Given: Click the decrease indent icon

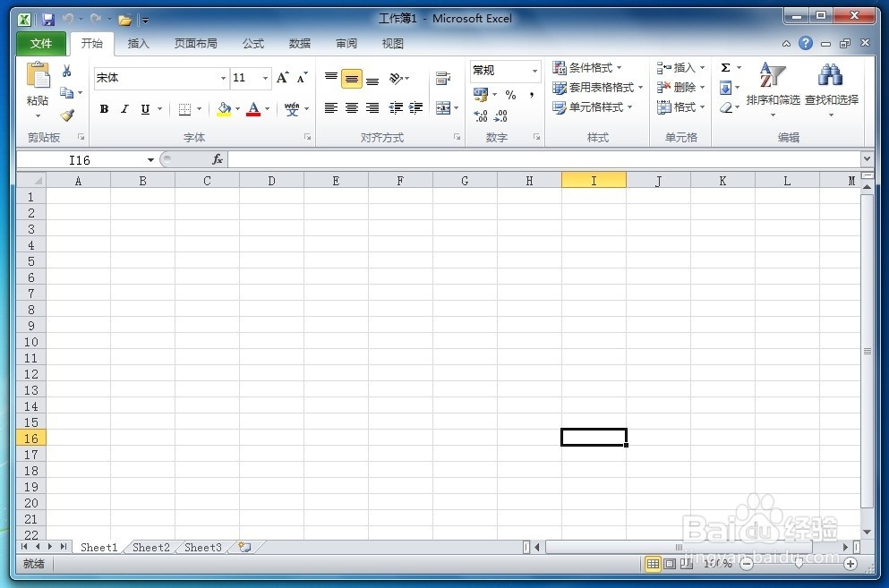Looking at the screenshot, I should pyautogui.click(x=396, y=107).
